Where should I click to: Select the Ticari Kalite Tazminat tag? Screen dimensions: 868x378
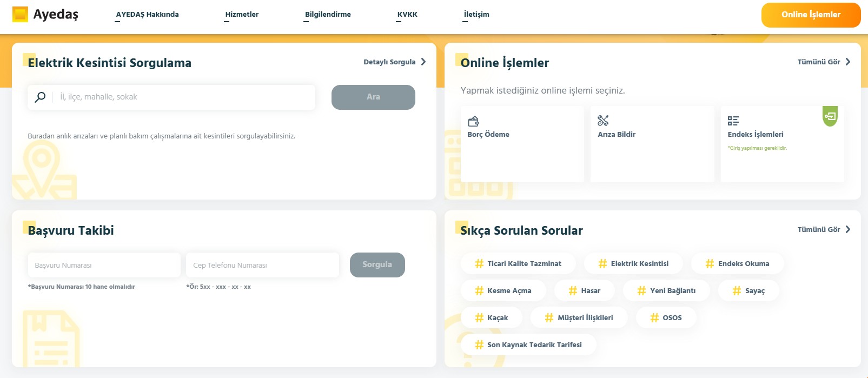pos(518,264)
